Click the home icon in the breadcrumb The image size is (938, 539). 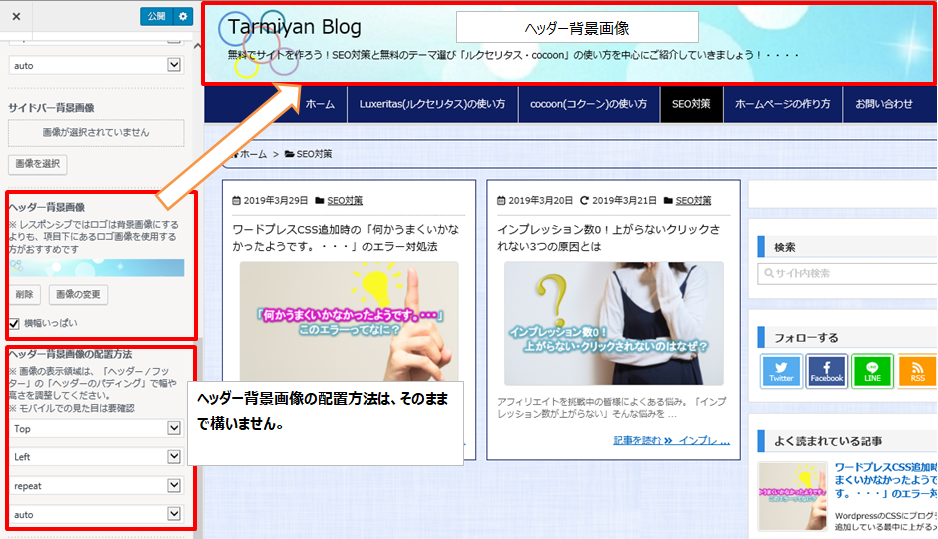(236, 154)
